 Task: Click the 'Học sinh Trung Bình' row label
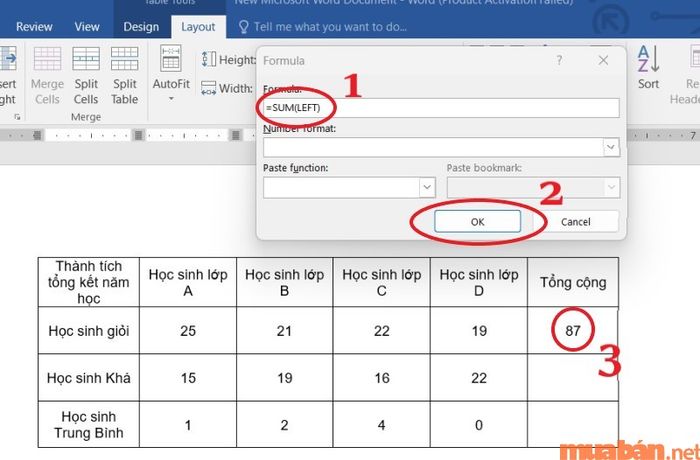click(x=89, y=425)
